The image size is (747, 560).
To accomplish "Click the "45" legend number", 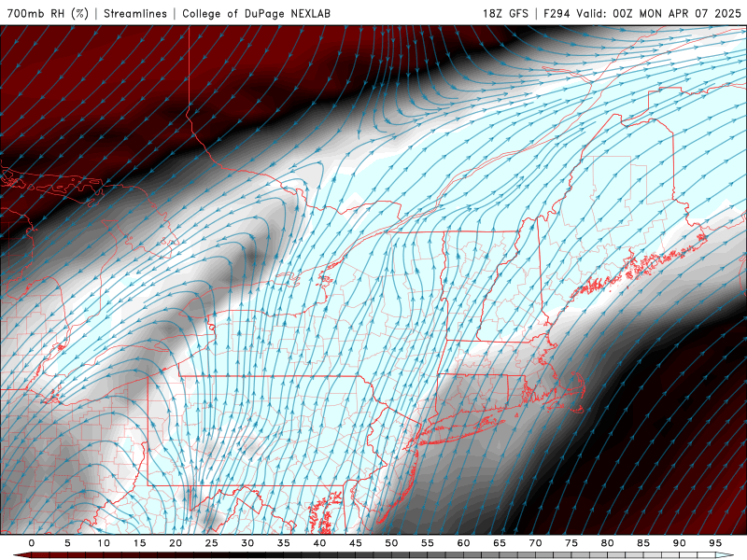I will pyautogui.click(x=356, y=543).
